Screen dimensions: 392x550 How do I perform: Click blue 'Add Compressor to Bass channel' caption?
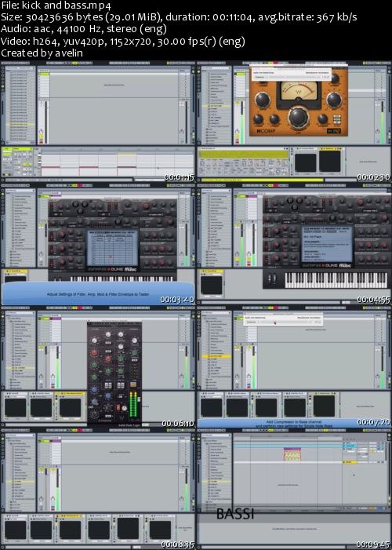293,424
